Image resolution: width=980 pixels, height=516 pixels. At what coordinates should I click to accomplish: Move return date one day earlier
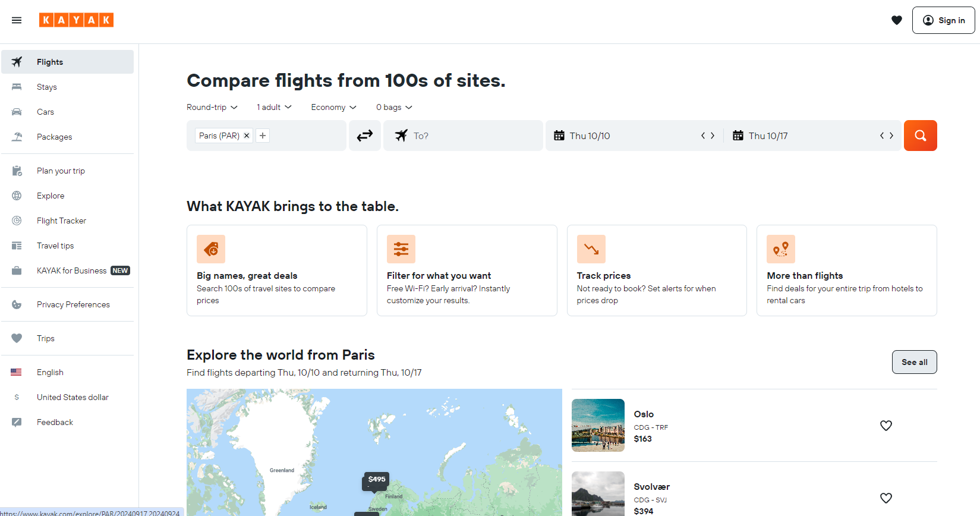(x=882, y=136)
